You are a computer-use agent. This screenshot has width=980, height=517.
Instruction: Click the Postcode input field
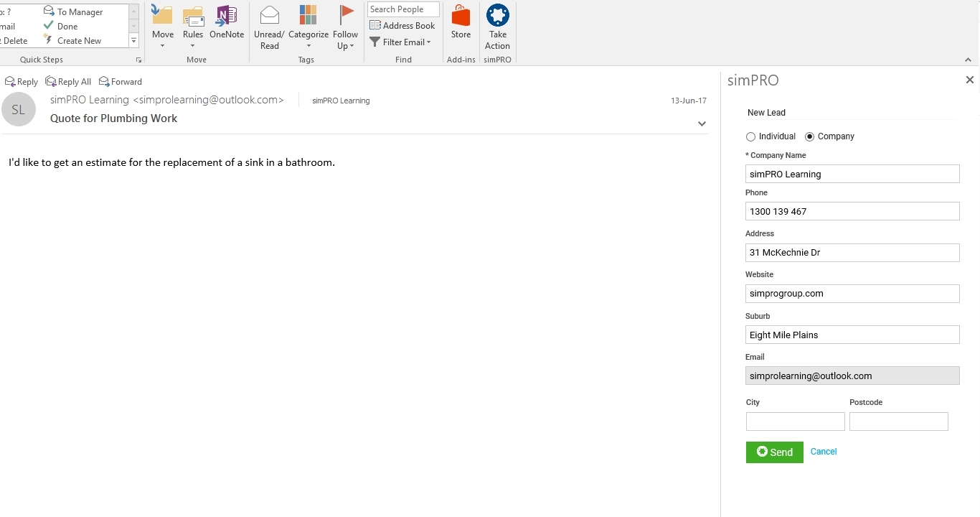[x=898, y=421]
